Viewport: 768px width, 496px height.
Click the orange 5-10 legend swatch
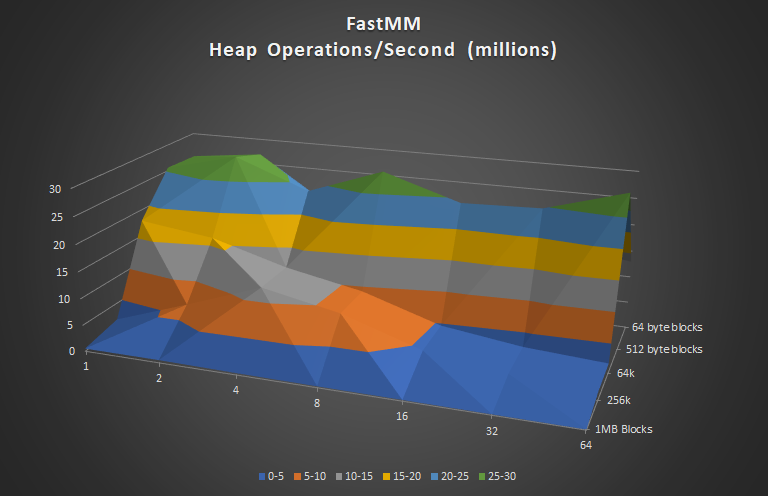(x=297, y=476)
